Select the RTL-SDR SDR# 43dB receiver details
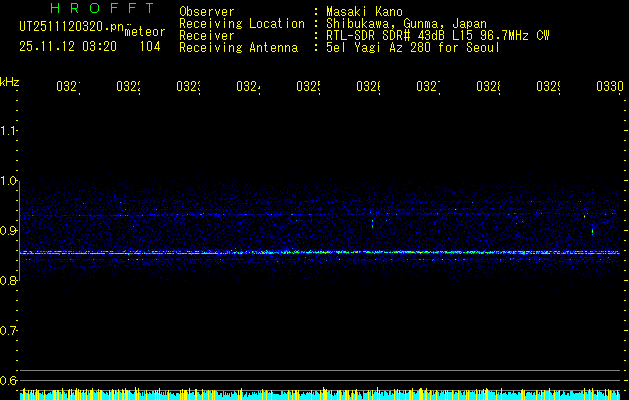Screen dimensions: 629x400 pyautogui.click(x=438, y=36)
